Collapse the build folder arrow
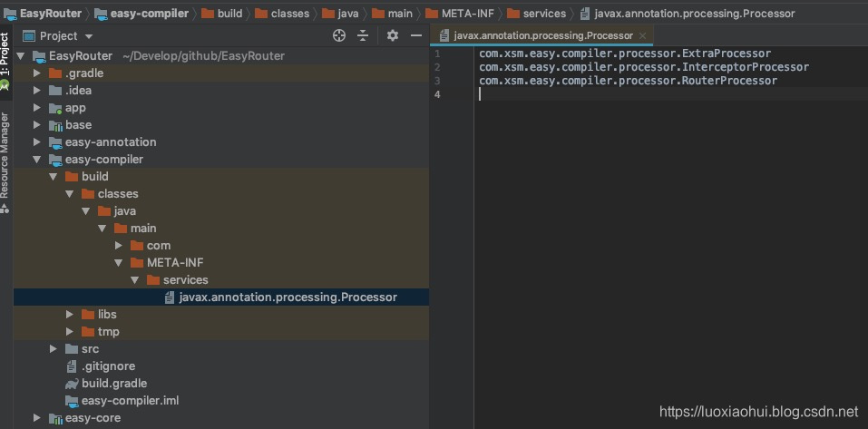 coord(54,177)
